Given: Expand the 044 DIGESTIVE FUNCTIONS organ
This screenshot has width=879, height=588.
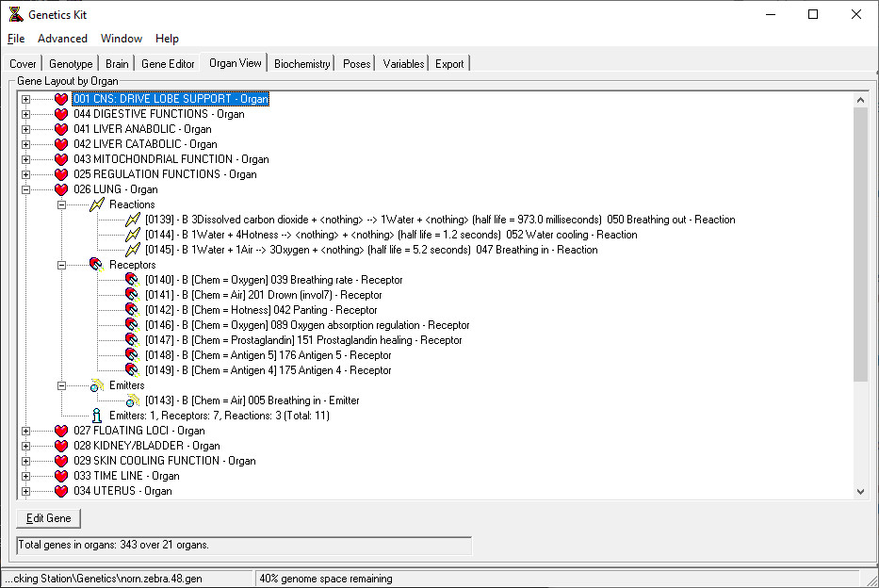Looking at the screenshot, I should point(25,114).
